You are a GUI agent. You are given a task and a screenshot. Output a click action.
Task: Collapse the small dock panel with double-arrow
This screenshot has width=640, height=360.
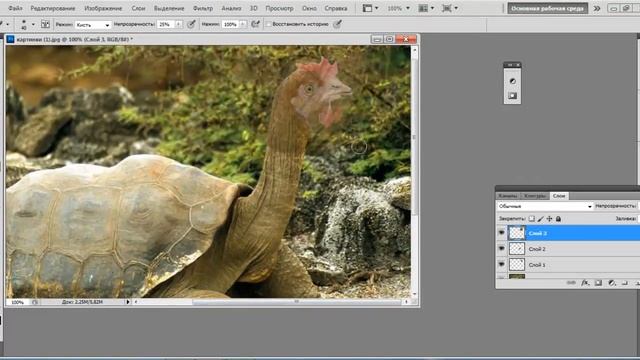point(509,64)
